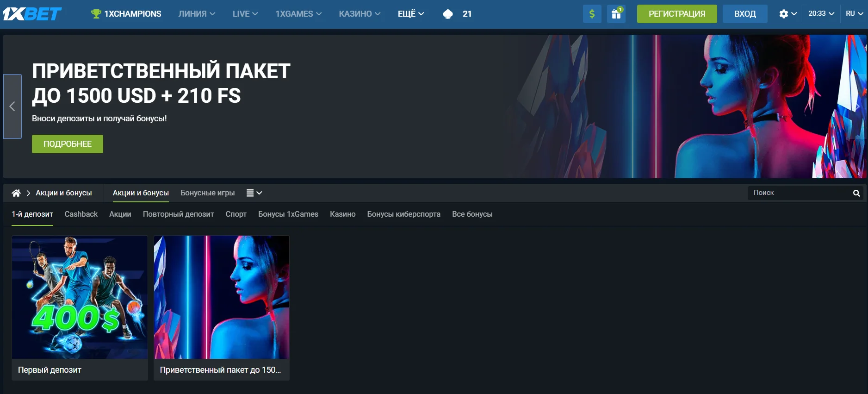Open the gift bonuses icon
868x394 pixels.
pyautogui.click(x=616, y=14)
